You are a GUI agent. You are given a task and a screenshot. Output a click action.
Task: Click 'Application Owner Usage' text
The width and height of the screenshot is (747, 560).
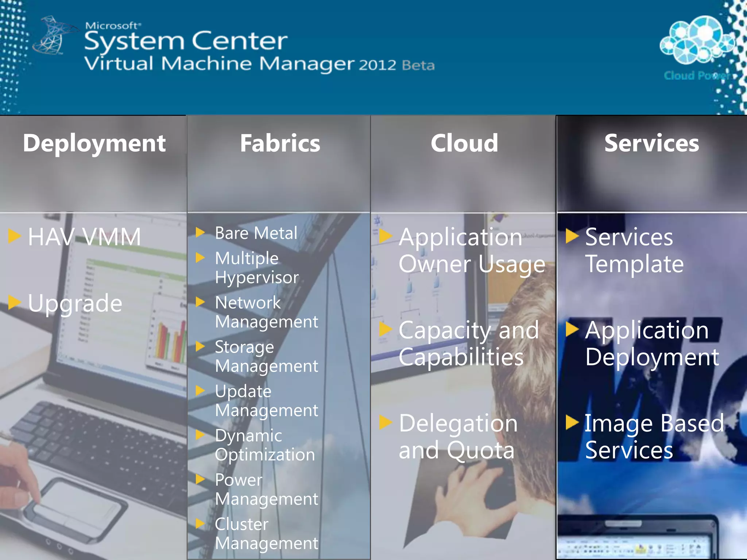point(472,251)
